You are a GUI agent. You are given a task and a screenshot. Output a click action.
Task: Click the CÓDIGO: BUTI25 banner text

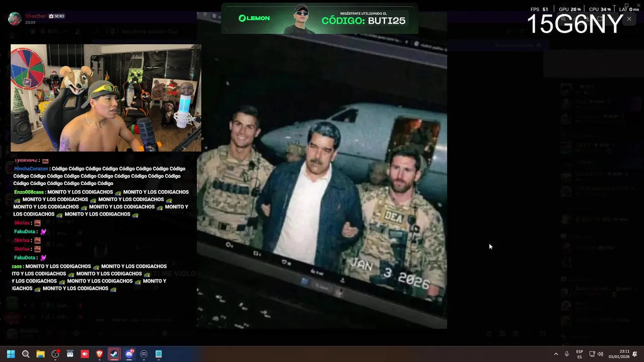(x=363, y=21)
